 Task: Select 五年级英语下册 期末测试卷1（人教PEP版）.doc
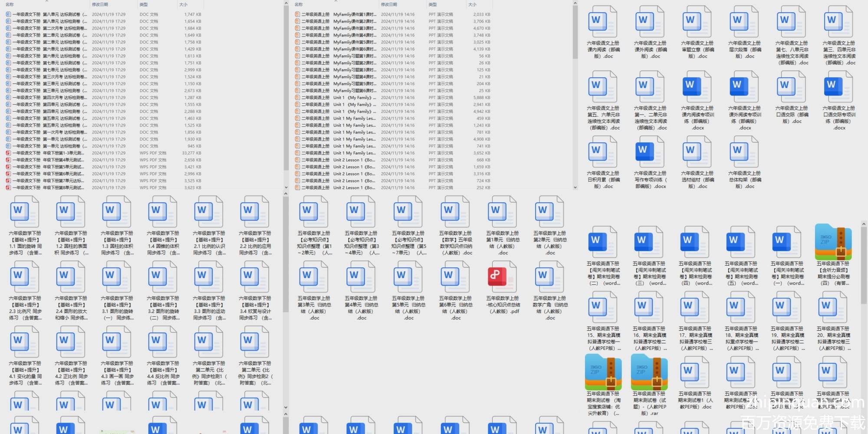pos(695,372)
